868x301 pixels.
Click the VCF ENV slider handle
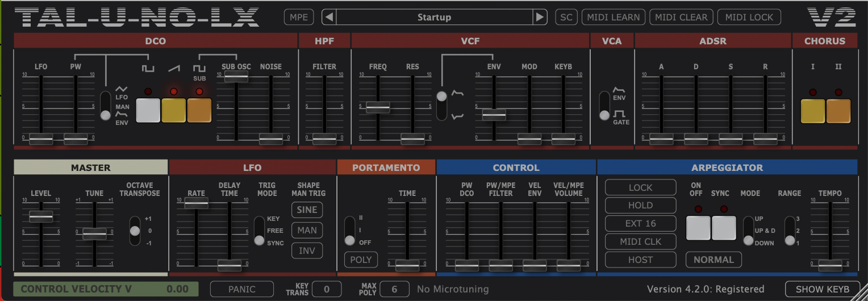494,114
